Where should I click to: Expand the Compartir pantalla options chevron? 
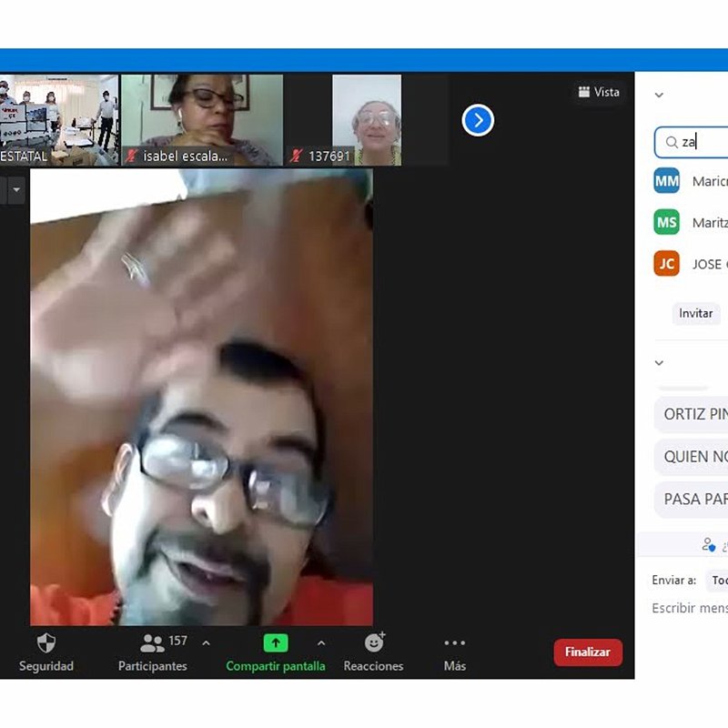tap(320, 643)
